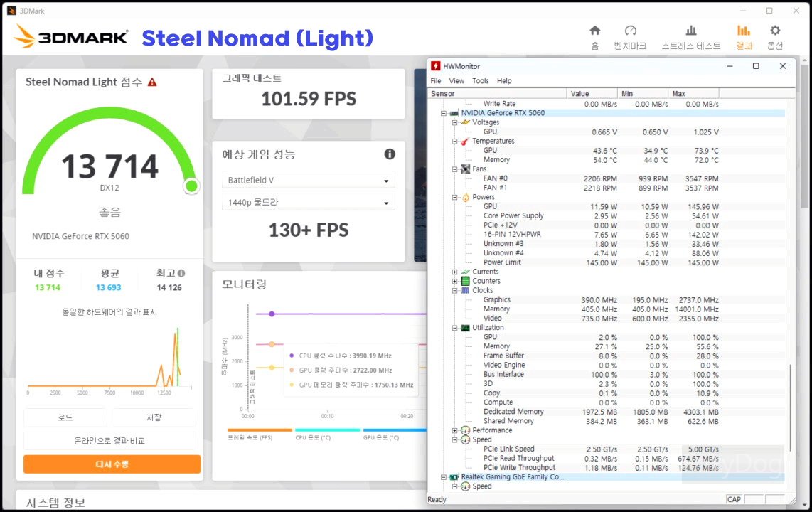
Task: Open the HWMonitor Tools menu
Action: click(x=480, y=81)
